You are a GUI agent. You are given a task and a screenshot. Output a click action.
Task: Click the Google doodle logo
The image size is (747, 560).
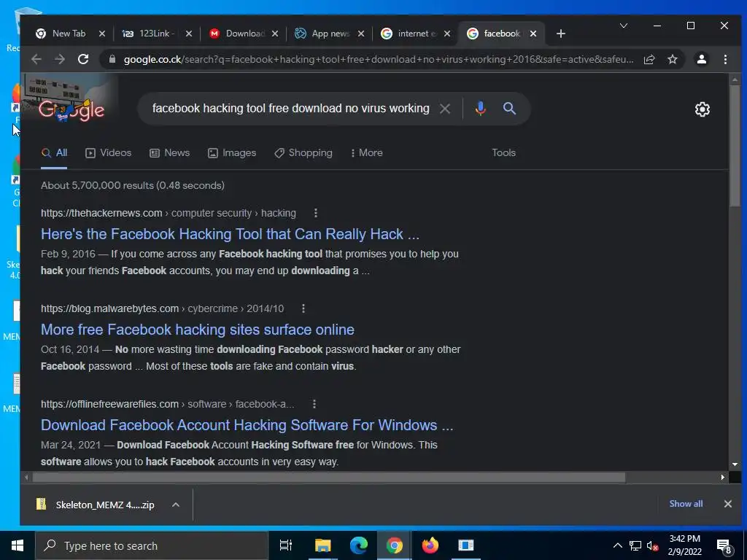point(71,110)
